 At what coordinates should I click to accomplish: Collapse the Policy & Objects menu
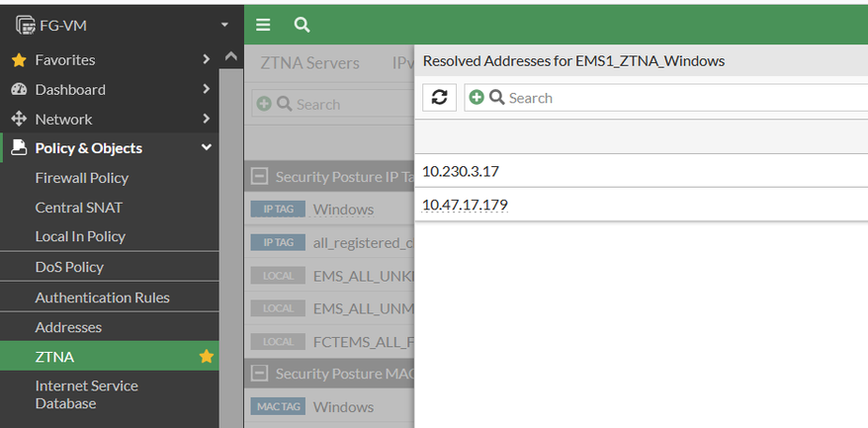(207, 148)
